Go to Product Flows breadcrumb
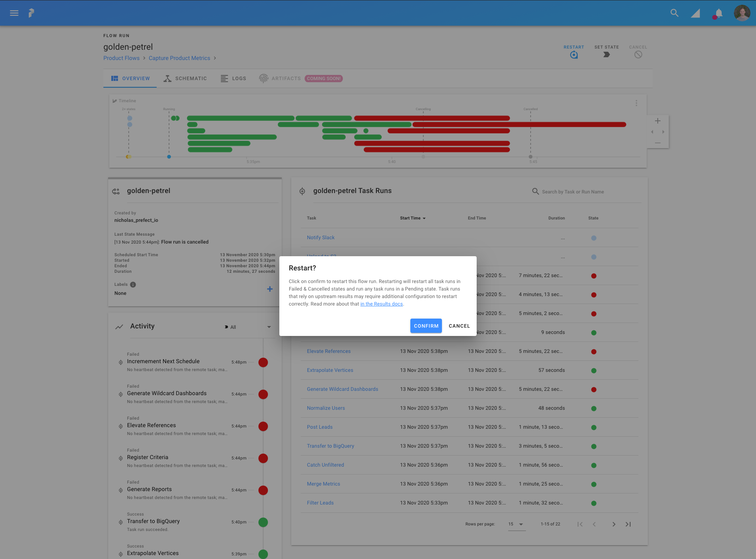The width and height of the screenshot is (756, 559). click(x=122, y=58)
